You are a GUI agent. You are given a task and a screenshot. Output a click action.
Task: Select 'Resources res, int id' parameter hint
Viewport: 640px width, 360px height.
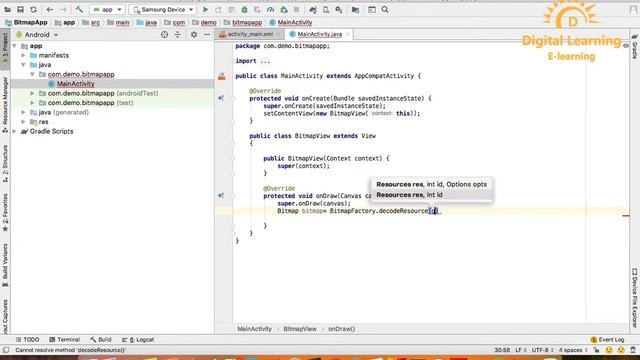[x=431, y=195]
